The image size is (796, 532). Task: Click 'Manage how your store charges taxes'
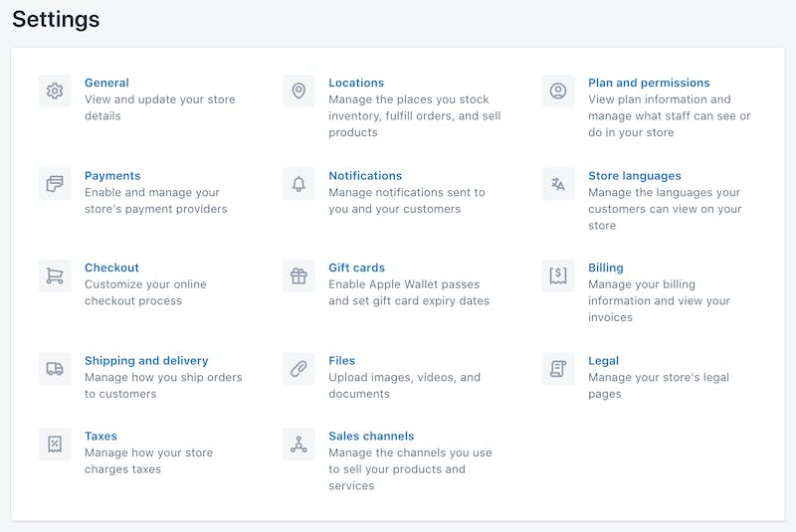point(148,461)
